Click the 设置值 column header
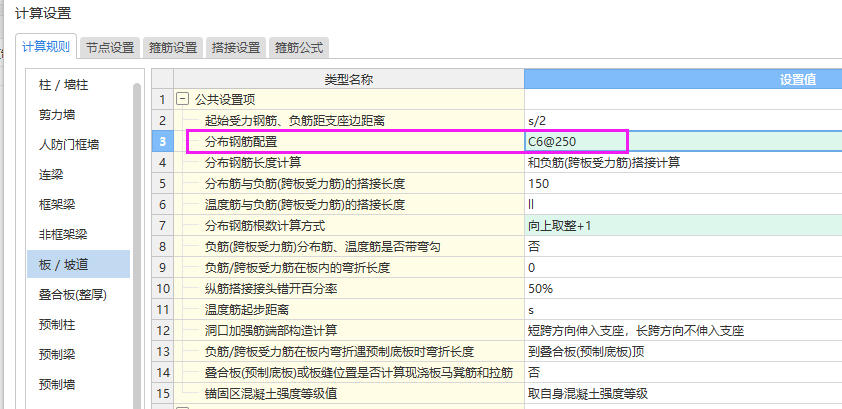The image size is (842, 409). [683, 79]
